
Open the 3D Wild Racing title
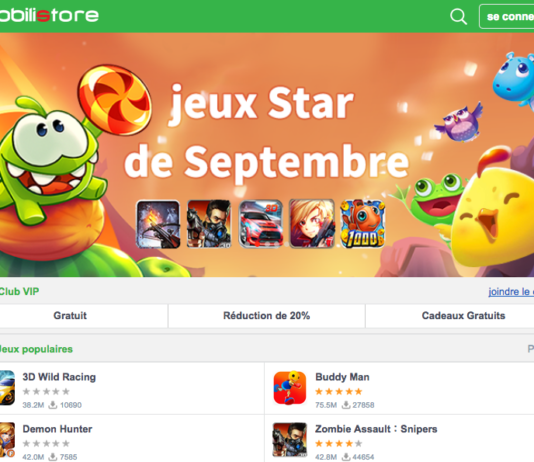click(59, 377)
